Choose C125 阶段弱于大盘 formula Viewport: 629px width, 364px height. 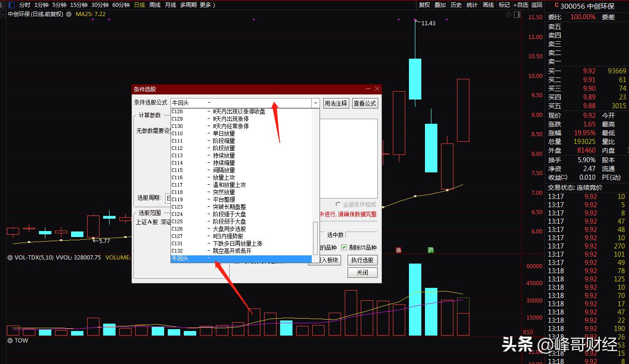[241, 221]
